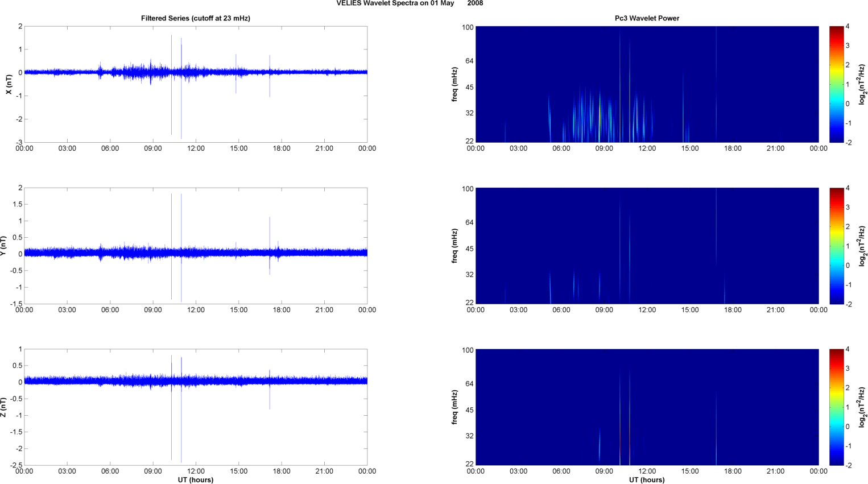Click the top spectrogram colorbar

click(836, 84)
